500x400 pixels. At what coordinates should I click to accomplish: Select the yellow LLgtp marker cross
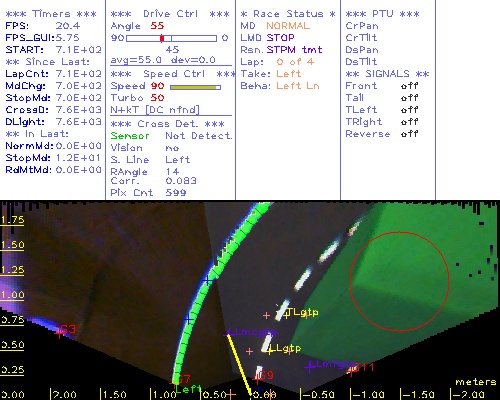[x=270, y=351]
